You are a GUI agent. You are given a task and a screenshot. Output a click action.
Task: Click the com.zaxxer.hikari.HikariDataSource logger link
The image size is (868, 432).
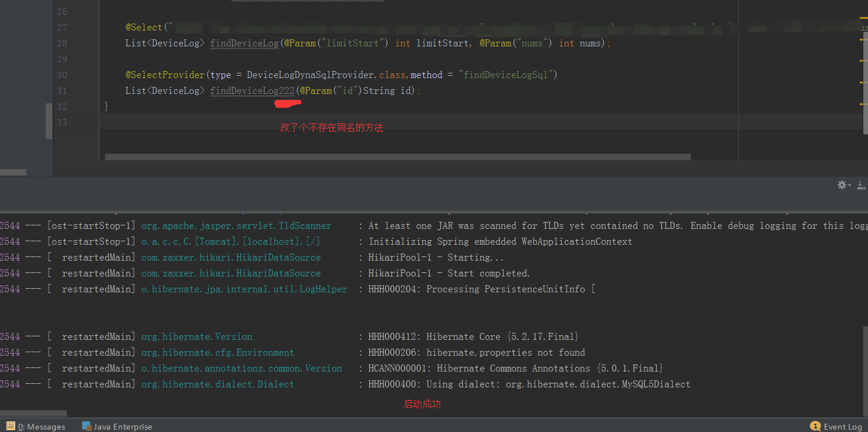coord(231,257)
